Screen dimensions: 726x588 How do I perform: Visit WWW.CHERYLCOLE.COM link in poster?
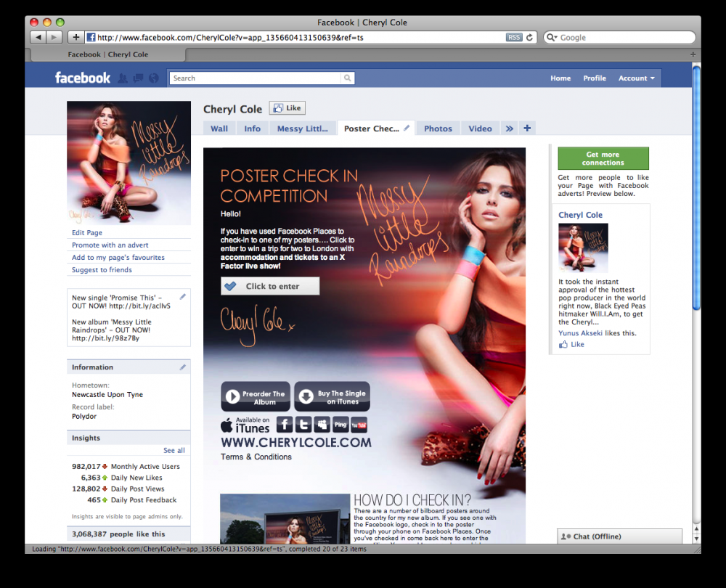[296, 443]
